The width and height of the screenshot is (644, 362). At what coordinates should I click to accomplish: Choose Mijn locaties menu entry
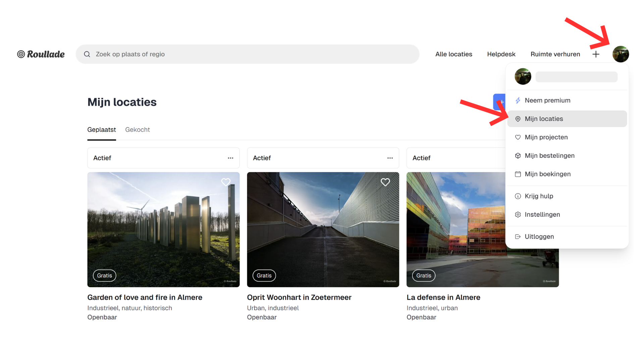(543, 119)
